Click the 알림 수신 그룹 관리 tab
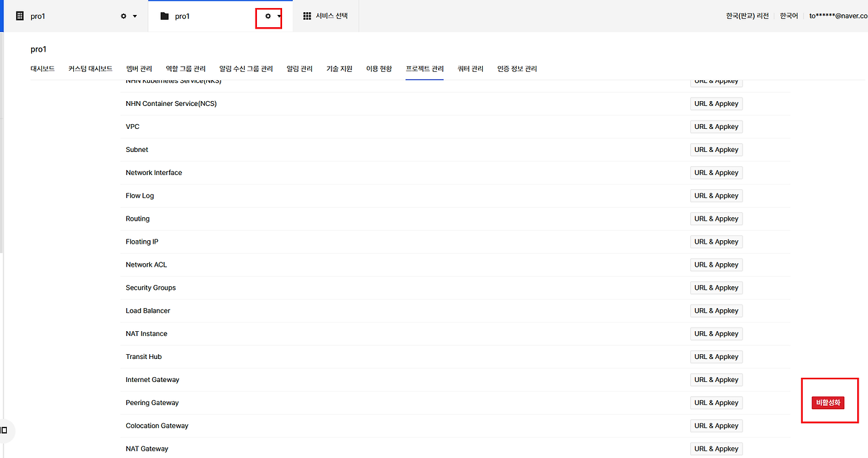Viewport: 868px width, 458px height. (x=246, y=69)
